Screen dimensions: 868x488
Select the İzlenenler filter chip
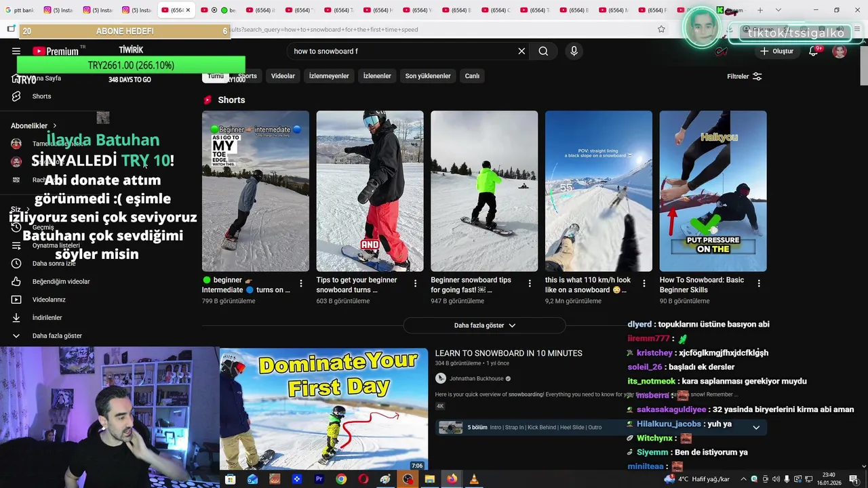tap(377, 76)
